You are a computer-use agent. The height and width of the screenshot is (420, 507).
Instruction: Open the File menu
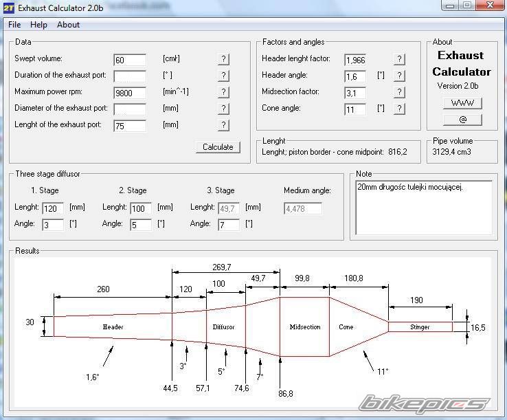(x=14, y=25)
